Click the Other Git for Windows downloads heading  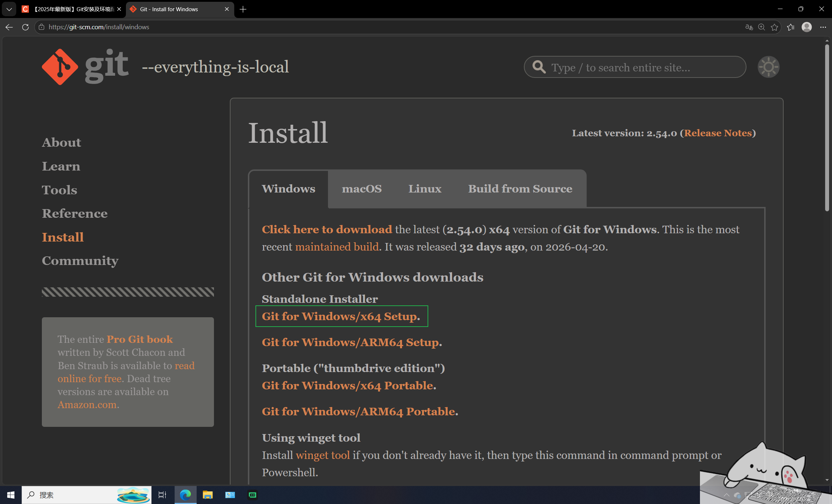point(373,277)
